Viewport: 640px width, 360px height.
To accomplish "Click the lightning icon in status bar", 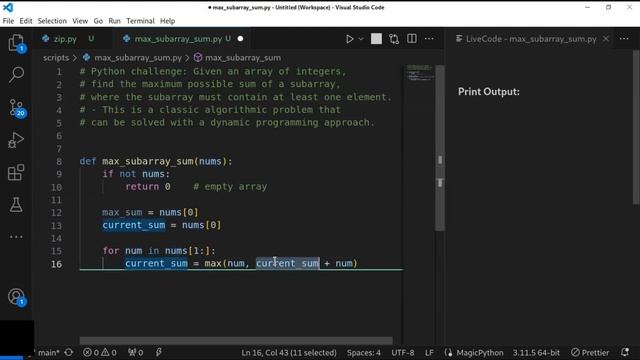I will click(x=159, y=352).
